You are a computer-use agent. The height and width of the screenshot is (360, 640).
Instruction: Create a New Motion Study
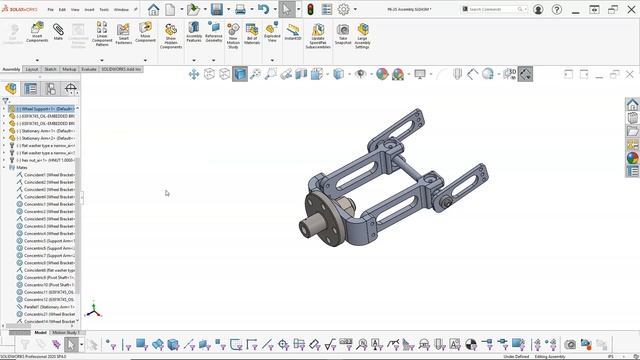[233, 36]
